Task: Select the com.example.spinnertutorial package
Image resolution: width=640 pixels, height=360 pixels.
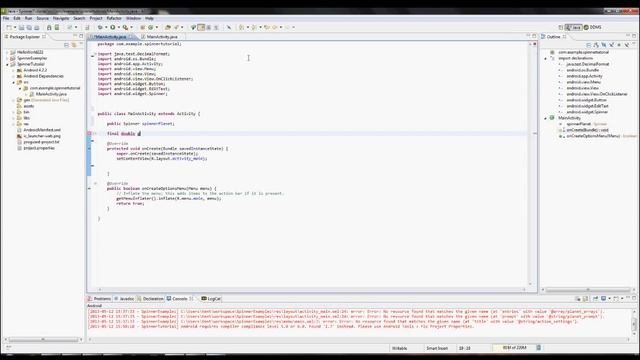Action: (x=55, y=88)
